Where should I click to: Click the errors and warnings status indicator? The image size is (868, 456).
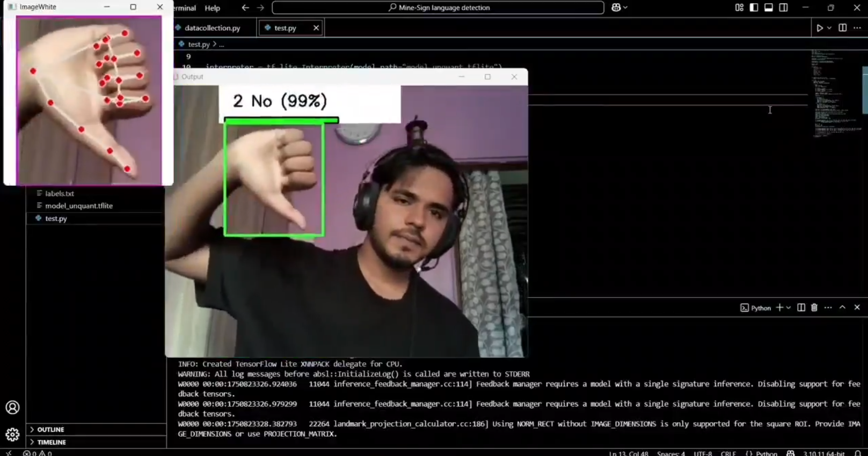click(x=38, y=453)
